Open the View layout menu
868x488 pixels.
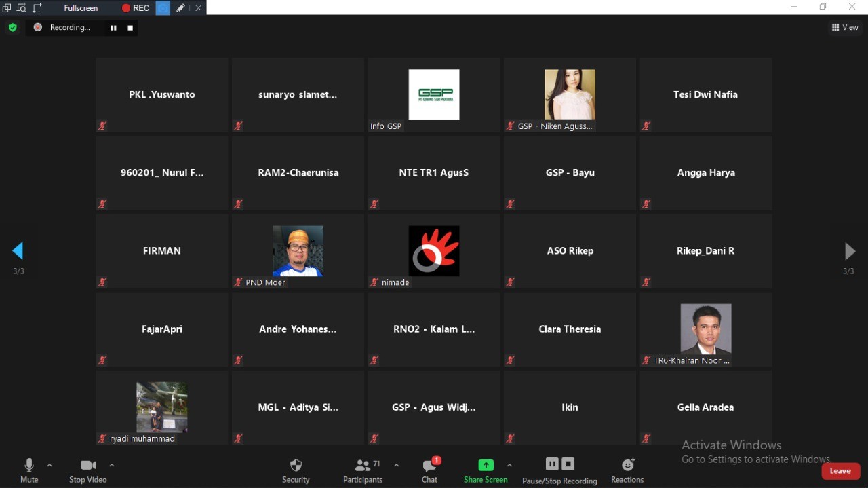tap(845, 27)
